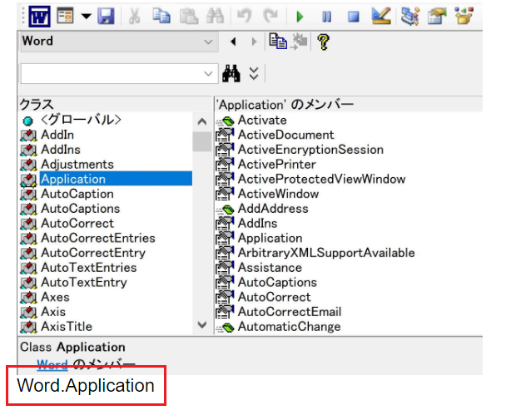516x420 pixels.
Task: Select AutoCaptions in the members list
Action: (x=277, y=283)
